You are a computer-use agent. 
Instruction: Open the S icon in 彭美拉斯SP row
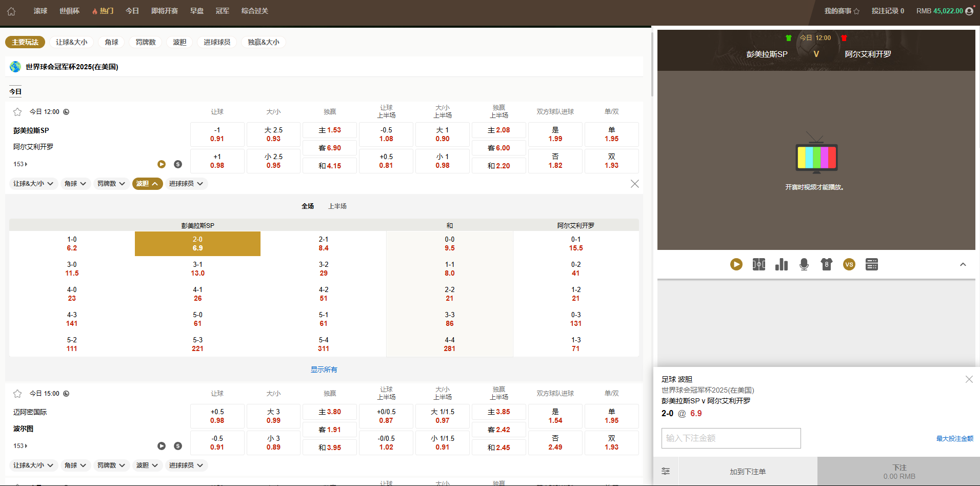point(178,164)
